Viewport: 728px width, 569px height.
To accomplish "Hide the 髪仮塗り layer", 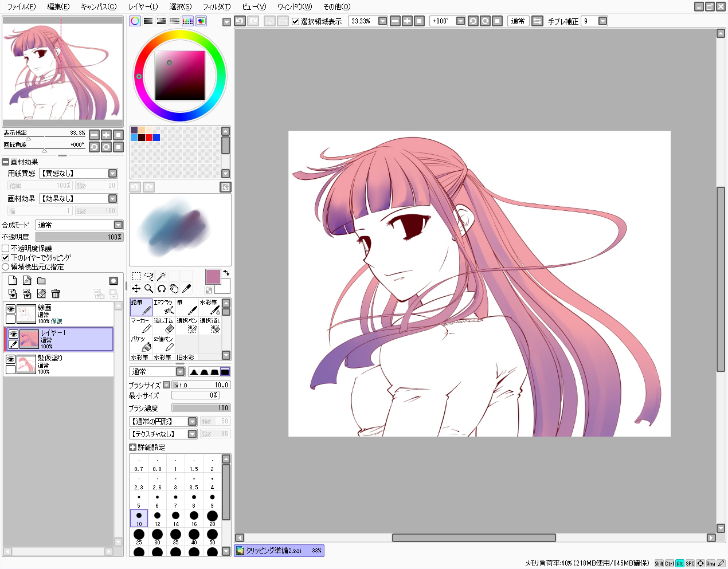I will pyautogui.click(x=10, y=359).
